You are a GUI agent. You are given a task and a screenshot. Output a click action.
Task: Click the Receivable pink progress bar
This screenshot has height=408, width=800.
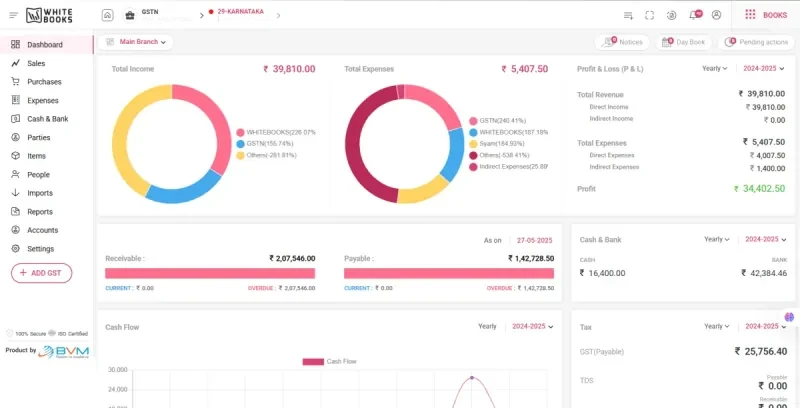[x=210, y=273]
